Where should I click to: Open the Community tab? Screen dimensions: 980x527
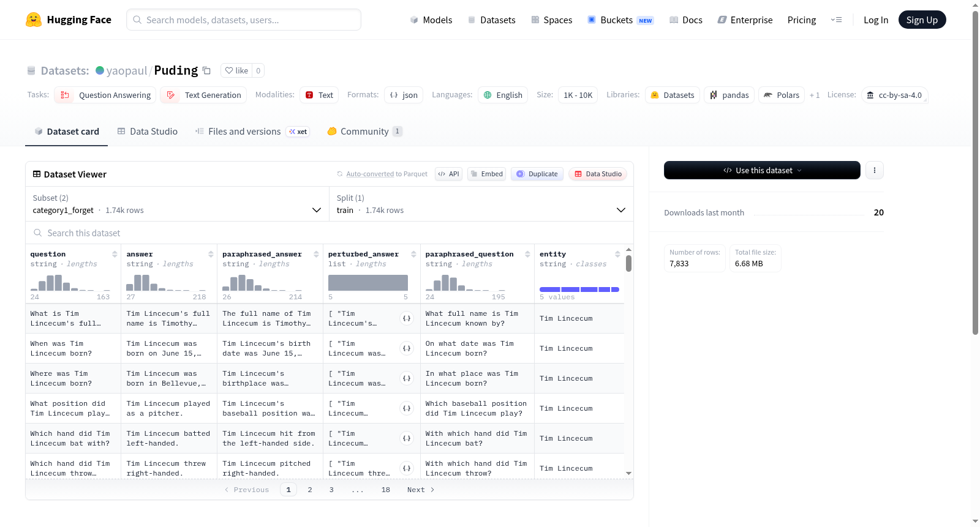point(365,132)
